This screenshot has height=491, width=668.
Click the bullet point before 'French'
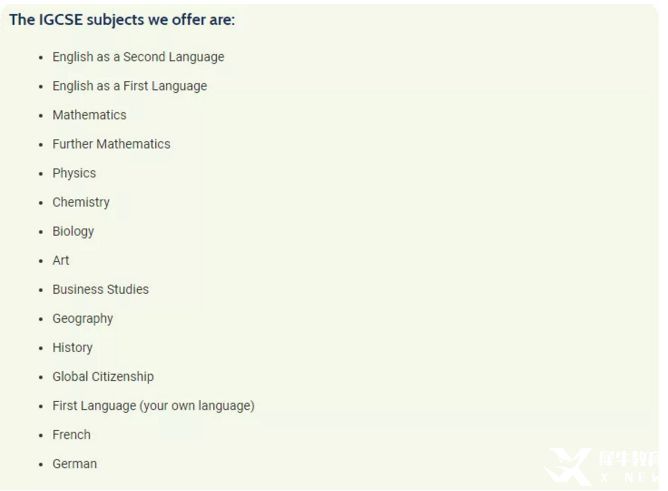click(x=41, y=435)
